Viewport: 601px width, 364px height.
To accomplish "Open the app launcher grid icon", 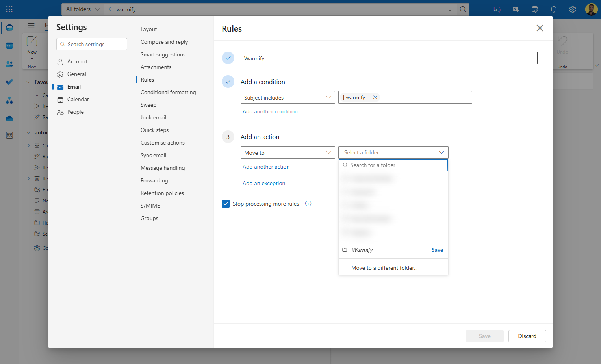I will [9, 9].
